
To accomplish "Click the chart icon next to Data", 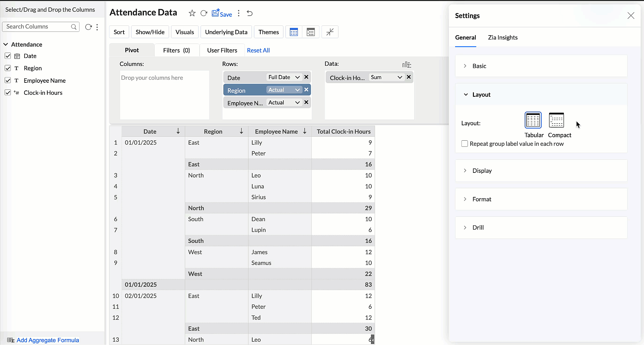I will (x=407, y=64).
